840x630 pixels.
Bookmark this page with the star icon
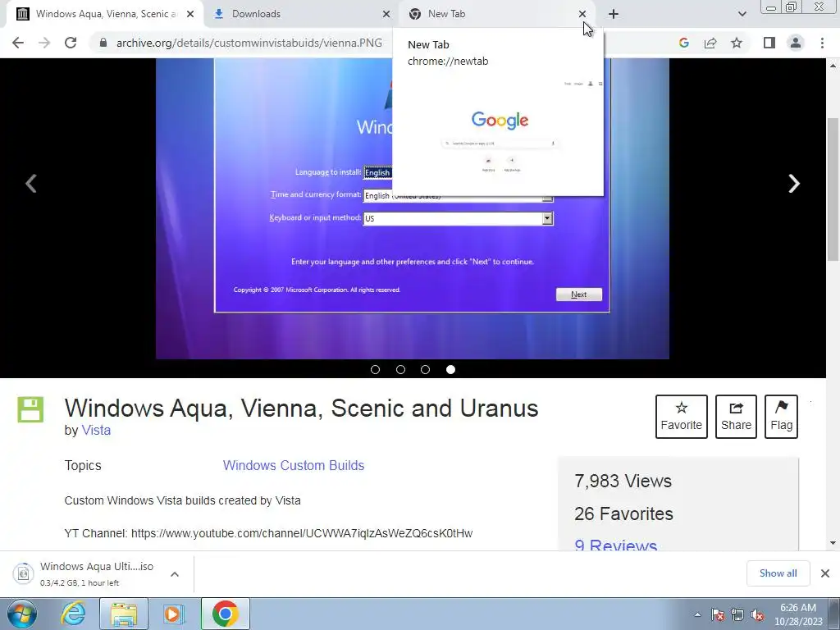pos(737,43)
